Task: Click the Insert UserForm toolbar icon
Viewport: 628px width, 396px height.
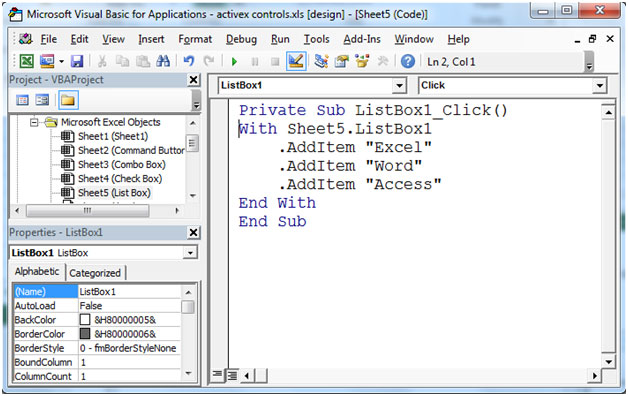Action: coord(47,61)
